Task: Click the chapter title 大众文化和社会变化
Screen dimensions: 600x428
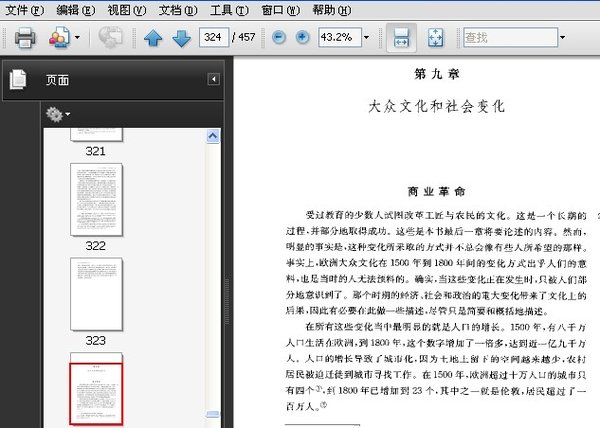Action: [x=437, y=106]
